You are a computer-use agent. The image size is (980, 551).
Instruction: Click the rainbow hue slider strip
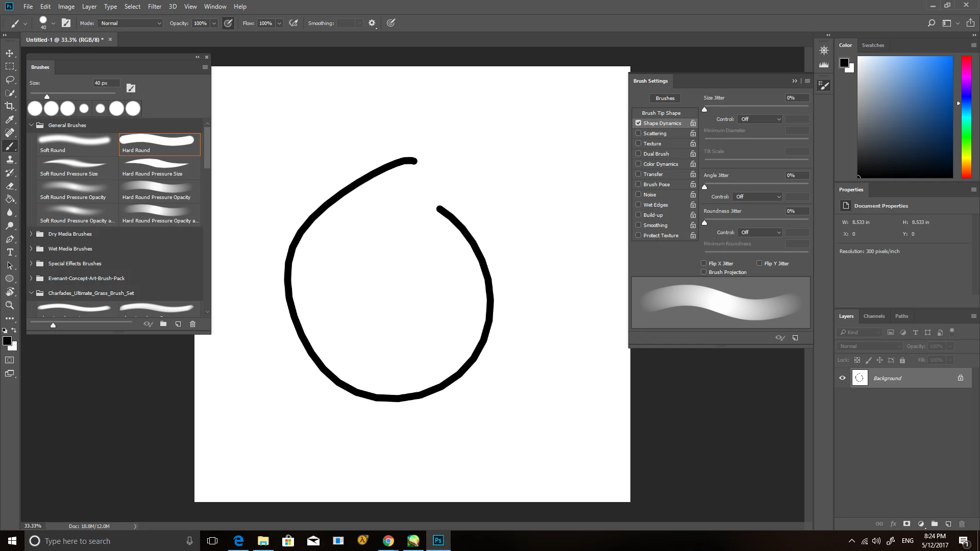[x=966, y=117]
